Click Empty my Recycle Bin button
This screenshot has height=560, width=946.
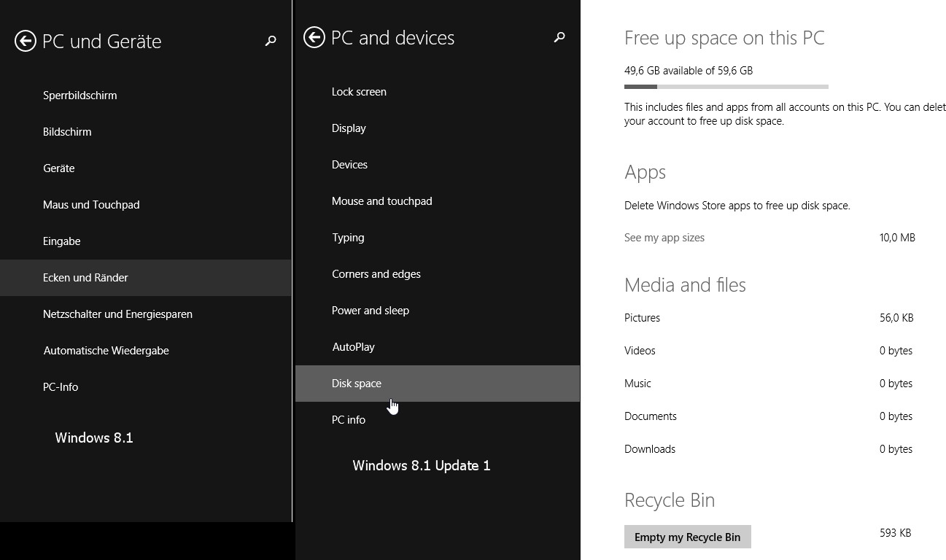pos(688,537)
